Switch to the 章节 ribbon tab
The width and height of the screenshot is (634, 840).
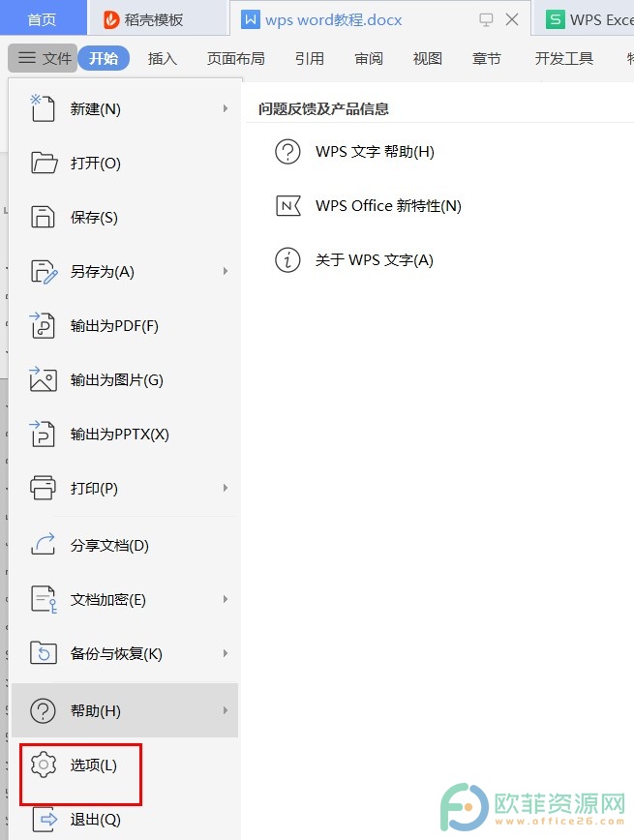tap(486, 58)
